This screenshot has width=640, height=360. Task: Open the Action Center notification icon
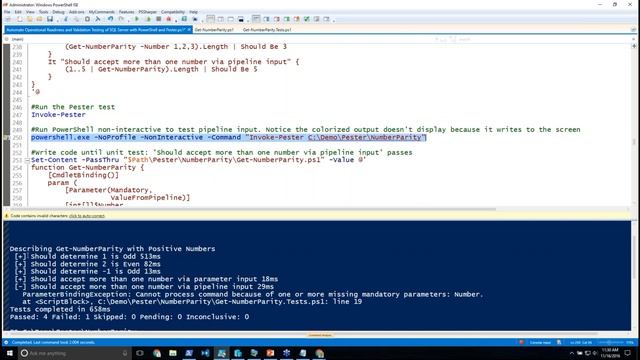628,353
